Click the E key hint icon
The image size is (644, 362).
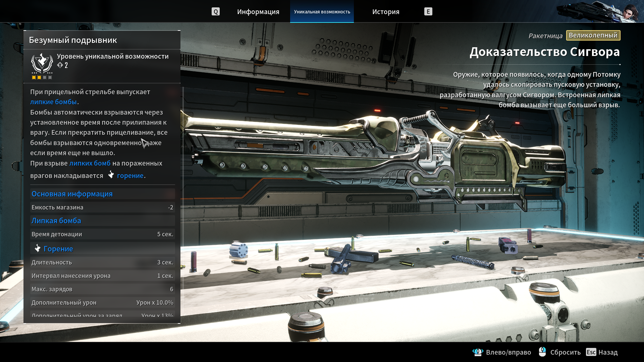[428, 12]
